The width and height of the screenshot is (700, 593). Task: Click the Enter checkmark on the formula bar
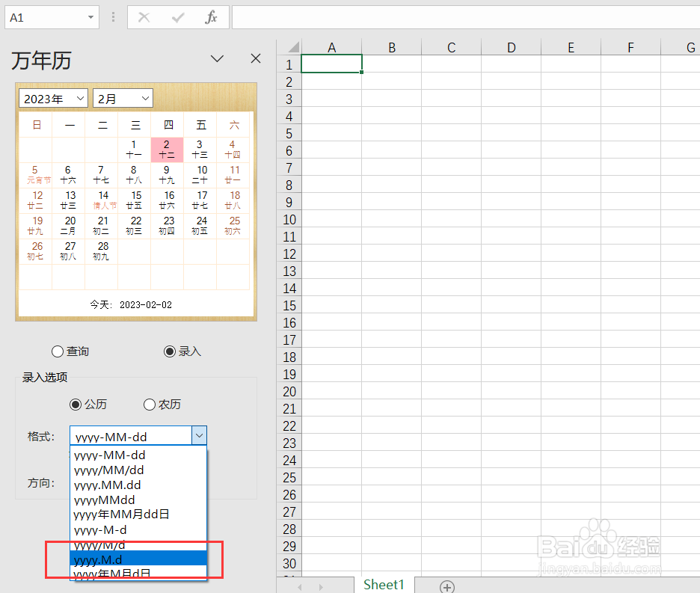click(177, 16)
